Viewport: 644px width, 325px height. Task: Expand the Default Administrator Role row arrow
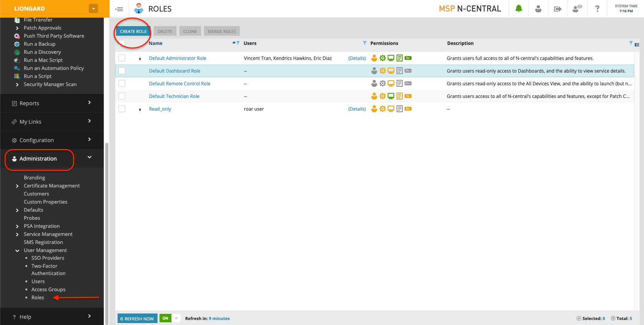pyautogui.click(x=140, y=59)
